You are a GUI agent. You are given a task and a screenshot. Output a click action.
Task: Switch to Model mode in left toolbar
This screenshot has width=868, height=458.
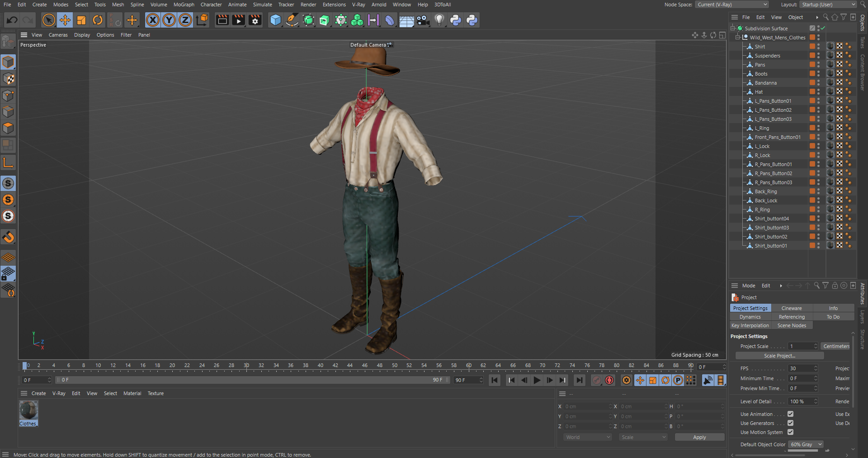(x=8, y=62)
